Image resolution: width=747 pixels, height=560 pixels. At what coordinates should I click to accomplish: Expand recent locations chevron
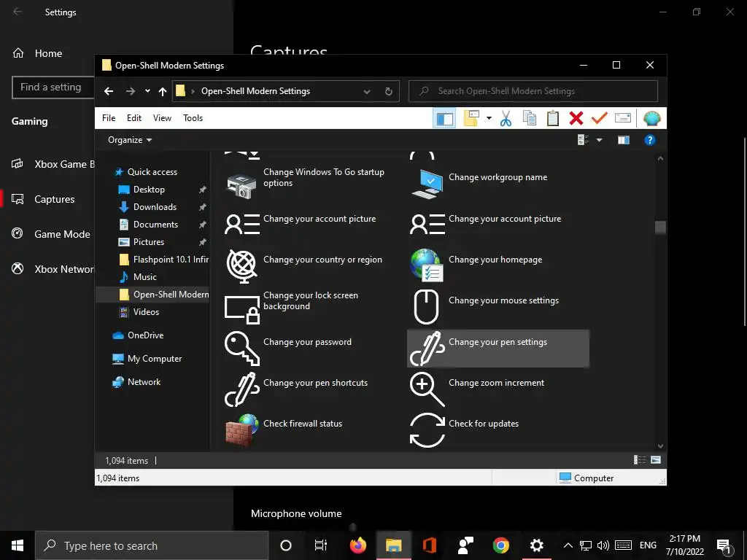[147, 91]
